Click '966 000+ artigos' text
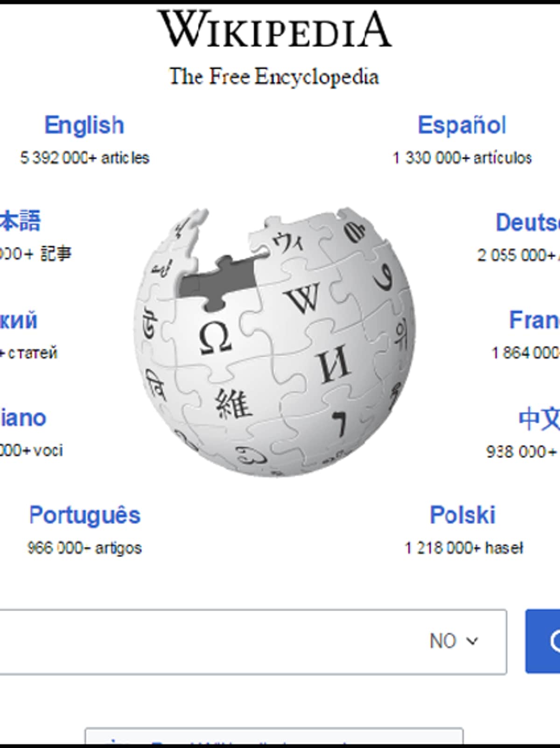 coord(84,548)
